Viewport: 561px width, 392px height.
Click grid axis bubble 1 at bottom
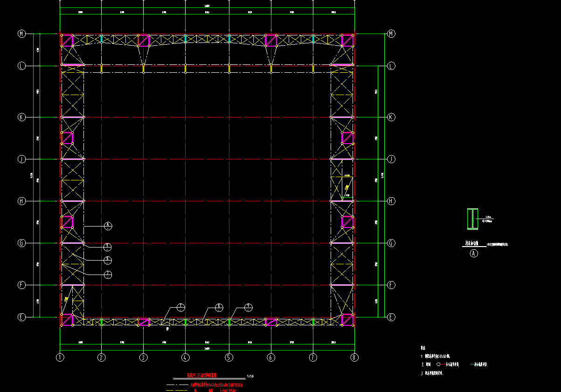60,358
